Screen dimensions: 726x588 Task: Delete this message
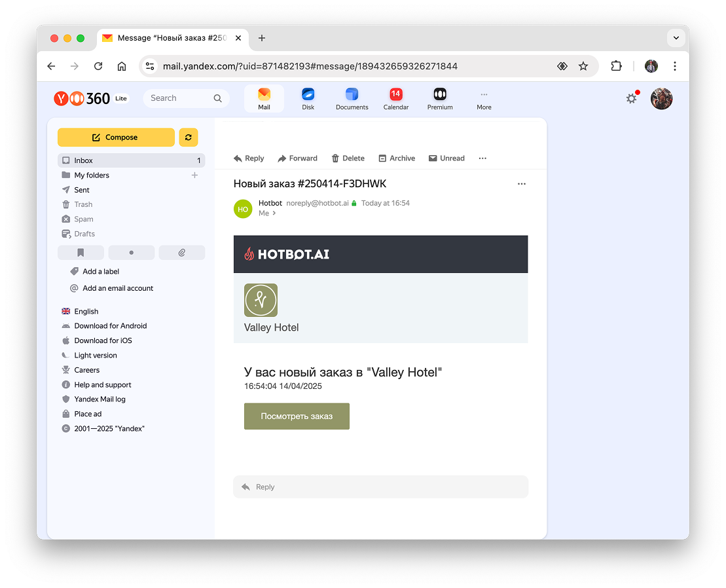[348, 158]
